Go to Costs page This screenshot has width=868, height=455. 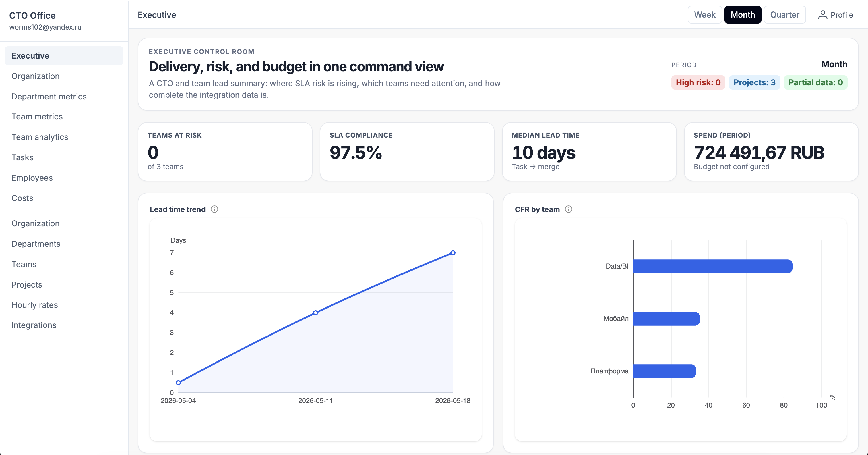[64, 198]
